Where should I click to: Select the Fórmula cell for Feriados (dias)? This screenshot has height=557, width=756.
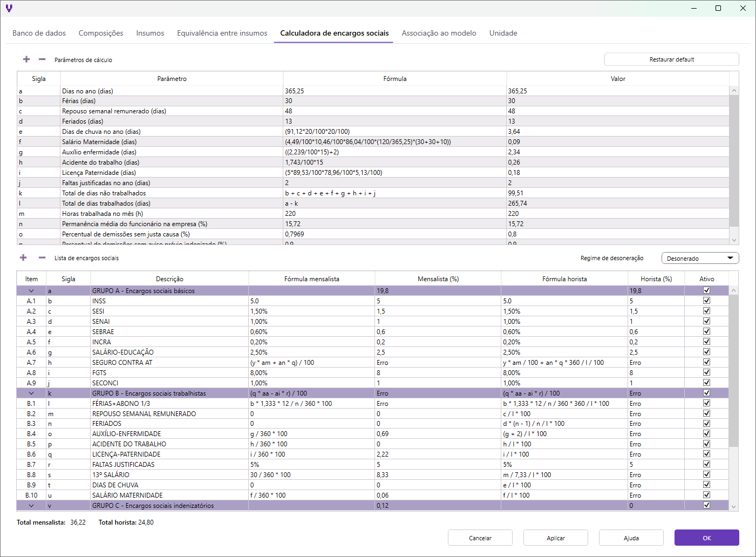click(x=394, y=121)
